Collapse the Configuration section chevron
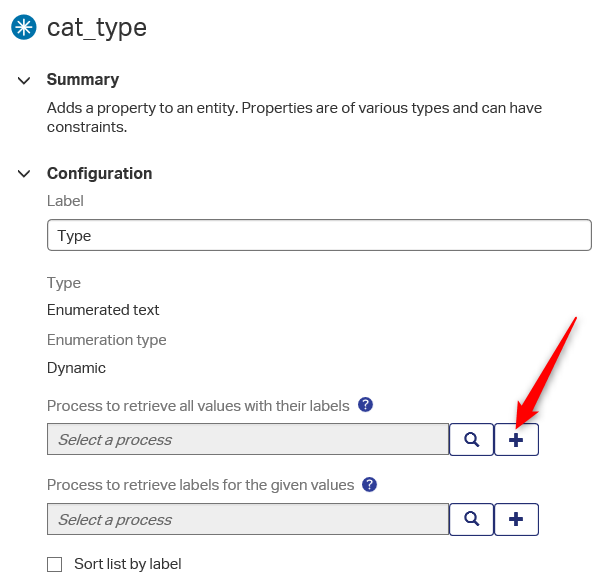Screen dimensions: 604x587 (24, 174)
